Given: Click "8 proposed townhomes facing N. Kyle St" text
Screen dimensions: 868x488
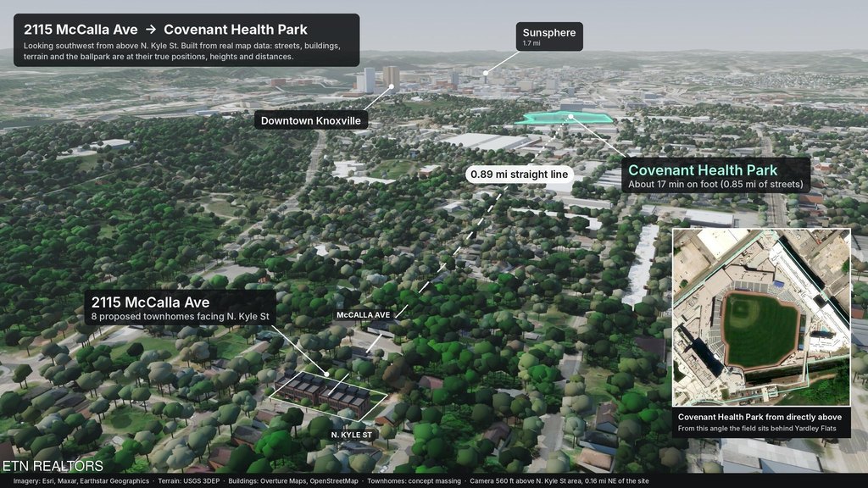Looking at the screenshot, I should pyautogui.click(x=180, y=317).
